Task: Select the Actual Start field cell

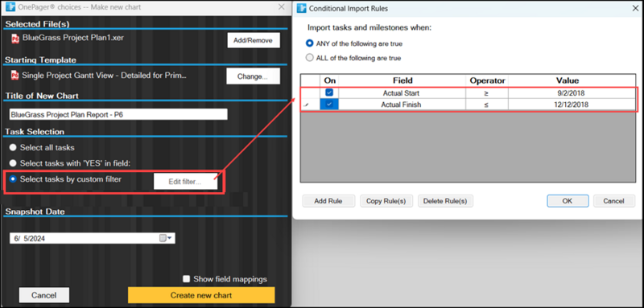Action: click(402, 93)
